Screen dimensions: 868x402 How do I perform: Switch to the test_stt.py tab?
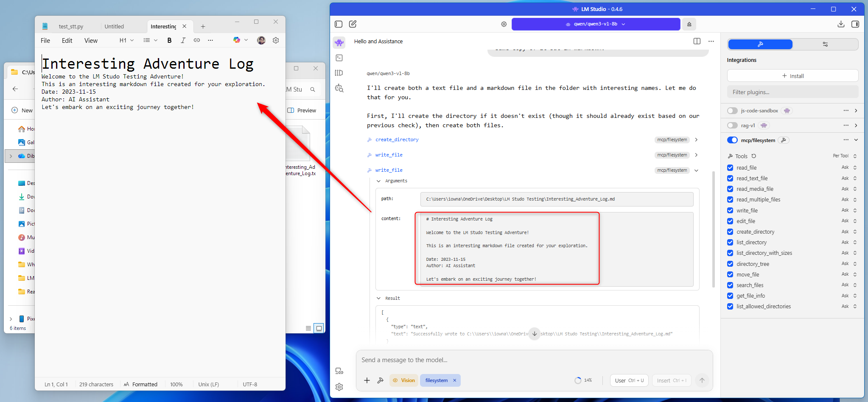coord(71,26)
